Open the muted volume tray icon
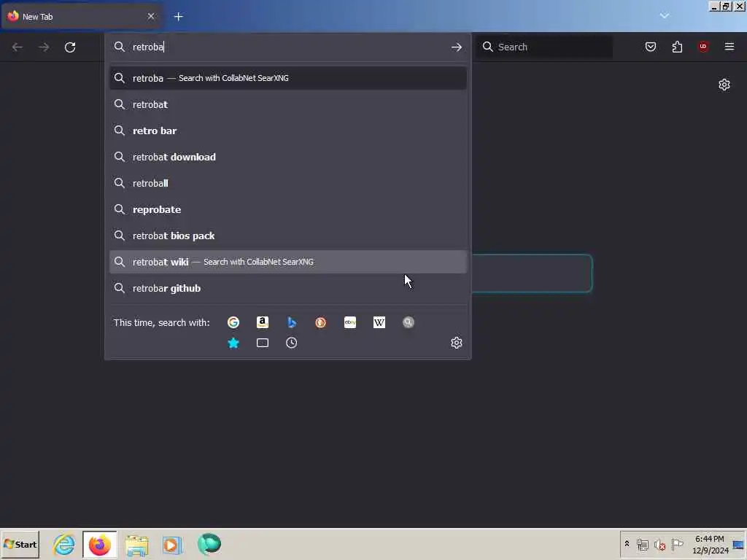The width and height of the screenshot is (747, 560). 659,545
